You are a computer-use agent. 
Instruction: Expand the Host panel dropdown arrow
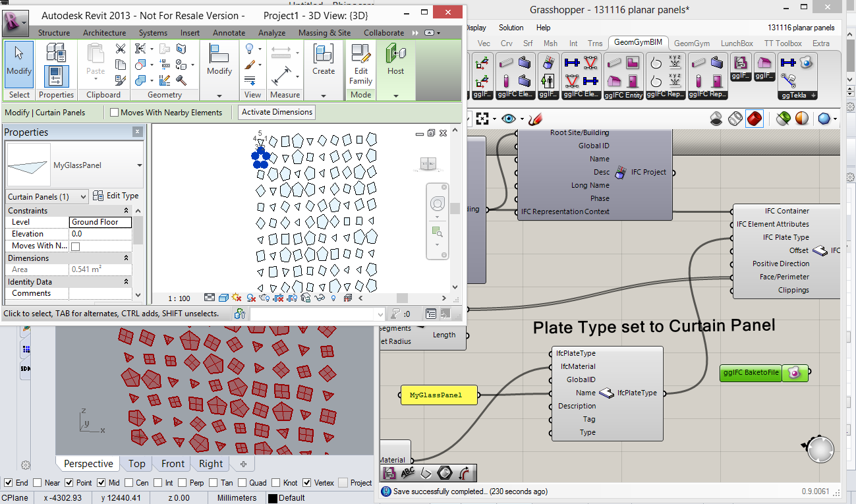[x=396, y=95]
